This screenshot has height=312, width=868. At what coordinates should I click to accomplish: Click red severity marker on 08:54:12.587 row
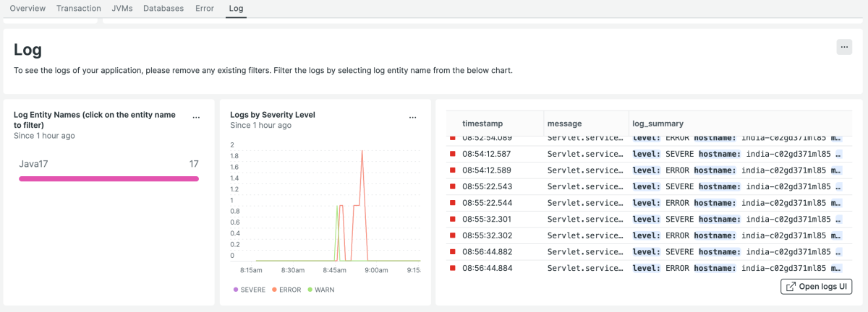454,154
